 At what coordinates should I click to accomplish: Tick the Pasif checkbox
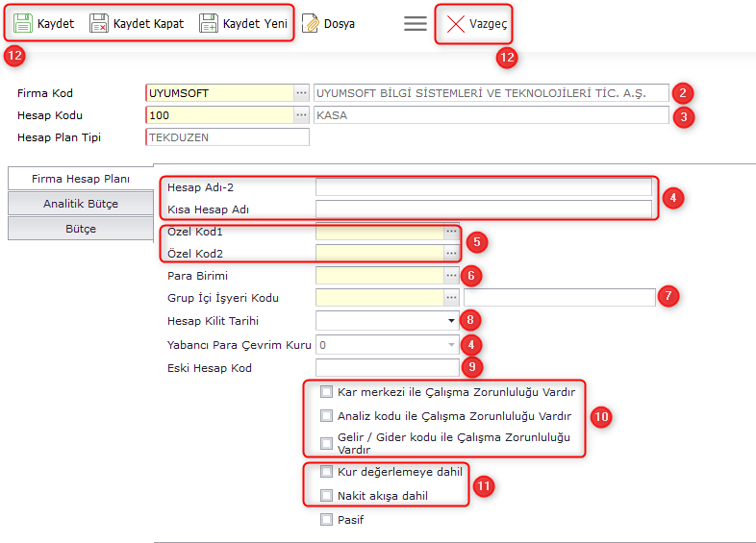click(327, 520)
